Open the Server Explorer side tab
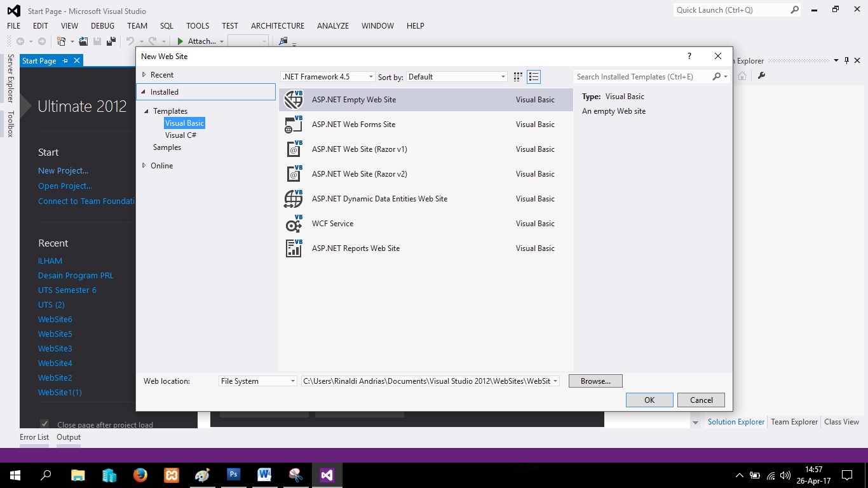868x488 pixels. [x=10, y=78]
